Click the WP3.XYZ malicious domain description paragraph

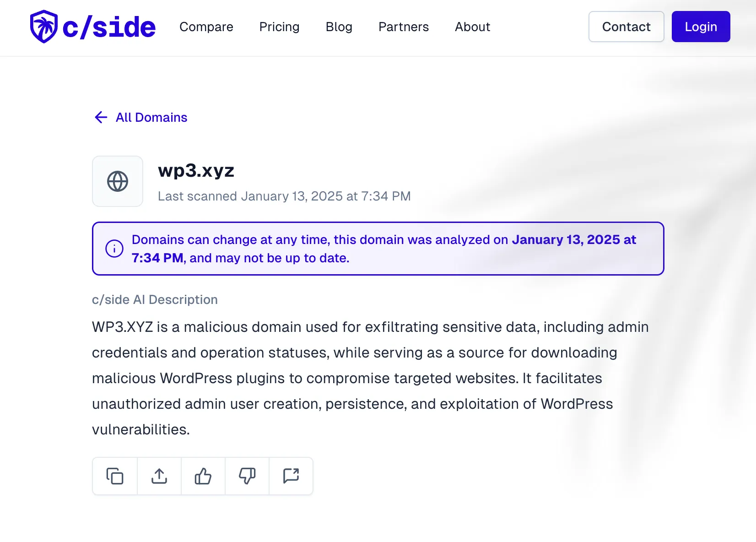[370, 378]
